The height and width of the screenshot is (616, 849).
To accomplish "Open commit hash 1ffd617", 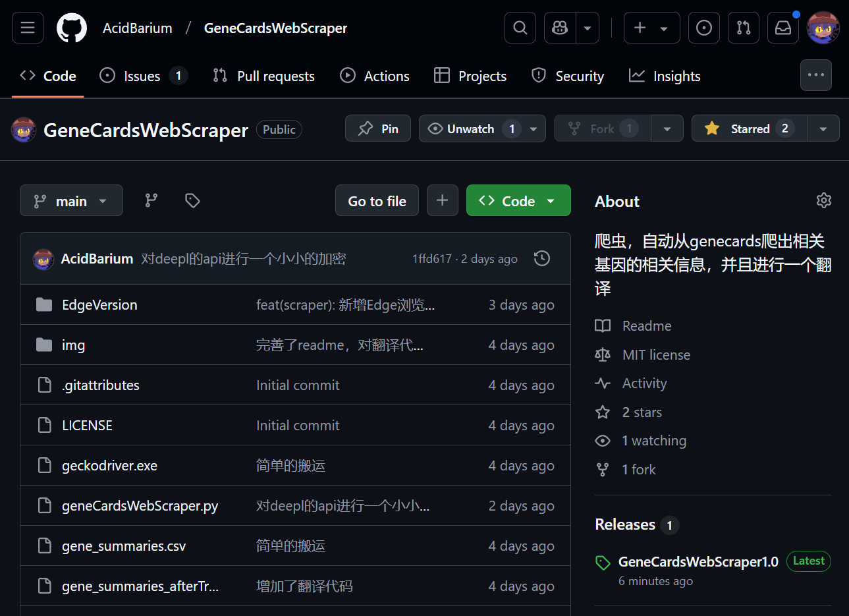I will [432, 259].
